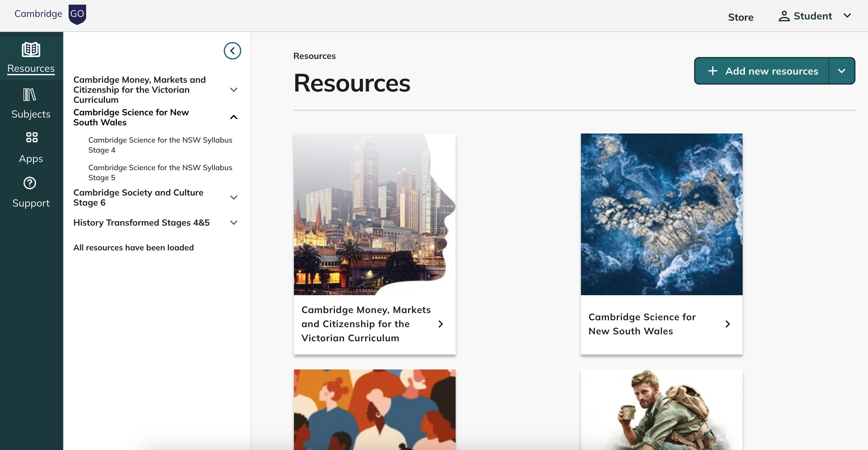Open the soldier with backpack cover thumbnail
The image size is (868, 450).
(x=661, y=410)
